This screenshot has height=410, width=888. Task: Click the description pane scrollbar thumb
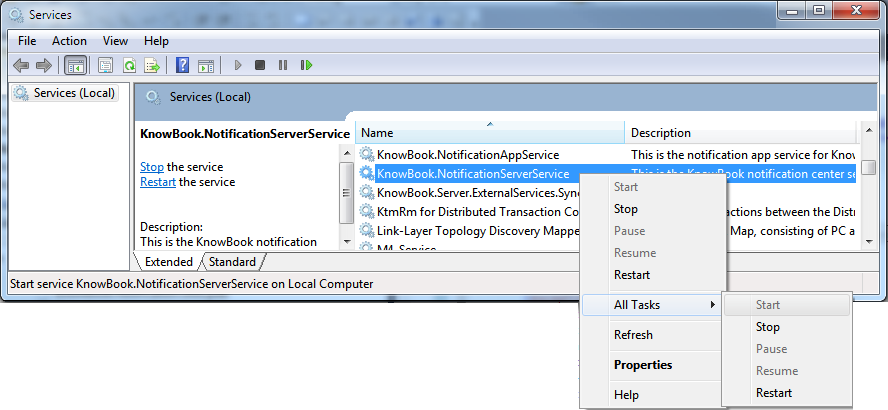click(346, 193)
